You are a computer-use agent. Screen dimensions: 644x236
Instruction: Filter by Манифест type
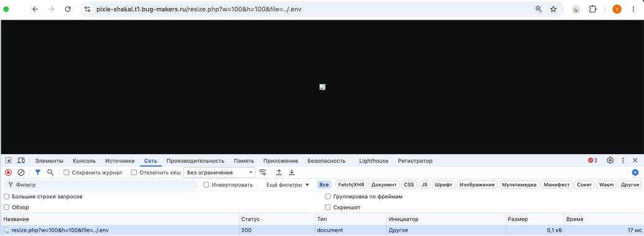coord(556,185)
